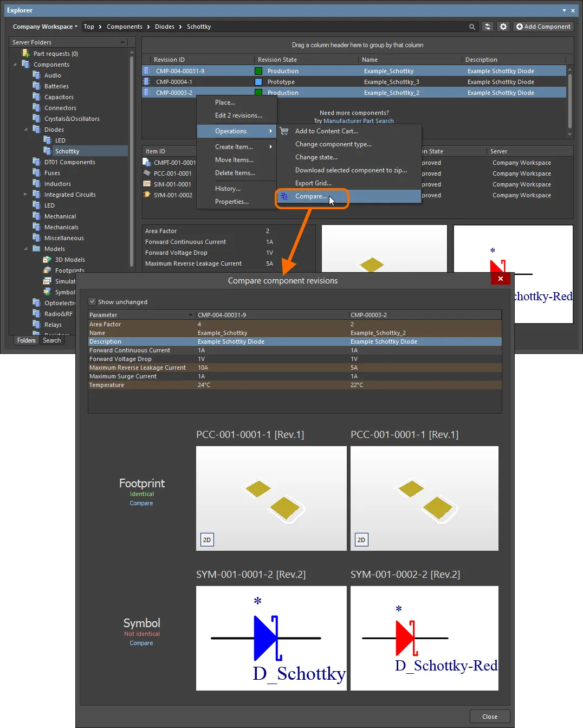Collapse the Diodes tree node
The height and width of the screenshot is (728, 583).
[26, 130]
